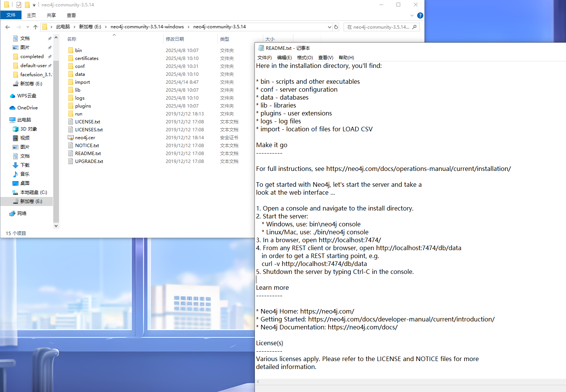Open the 文件 tab in Explorer
Viewport: 566px width, 392px height.
(11, 15)
